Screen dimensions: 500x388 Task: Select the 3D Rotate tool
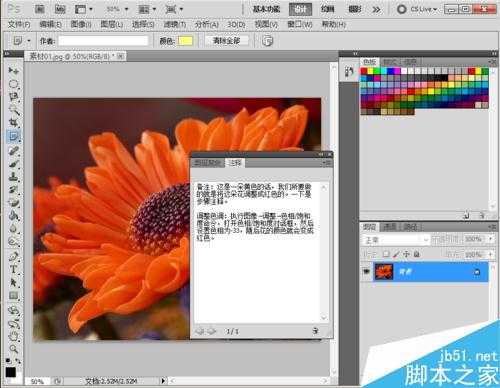coord(13,311)
